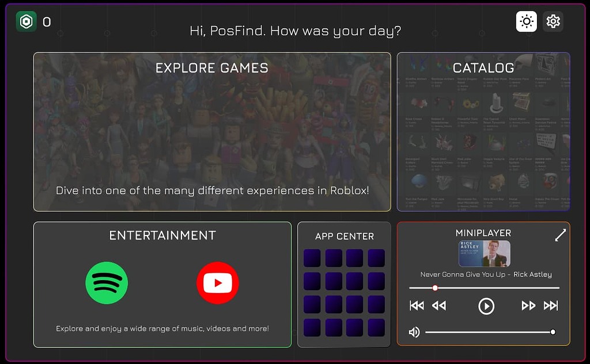Open Spotify from the Entertainment panel
The image size is (590, 364).
(x=107, y=282)
